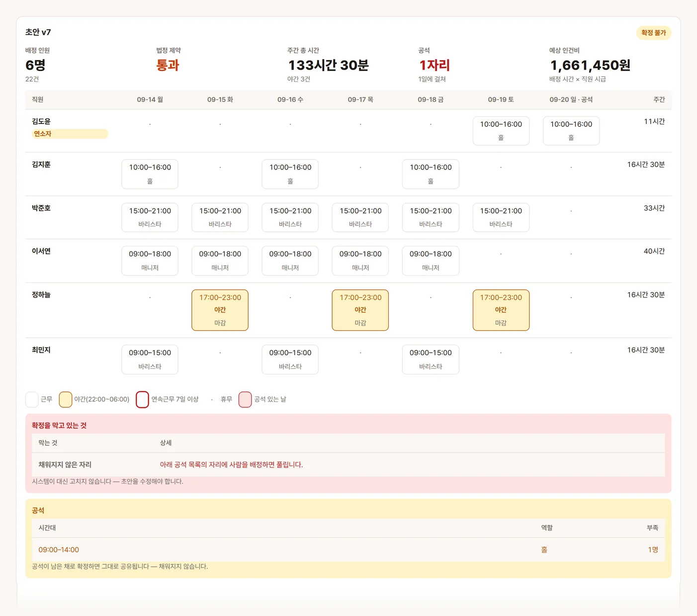697x616 pixels.
Task: Select 이서연's 09-16 수 매니저 shift
Action: coord(290,260)
